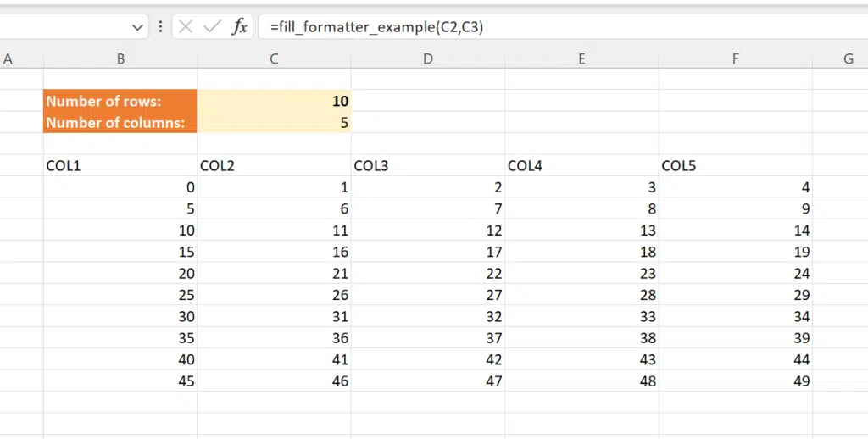Select column G header
The width and height of the screenshot is (868, 439).
coord(840,59)
